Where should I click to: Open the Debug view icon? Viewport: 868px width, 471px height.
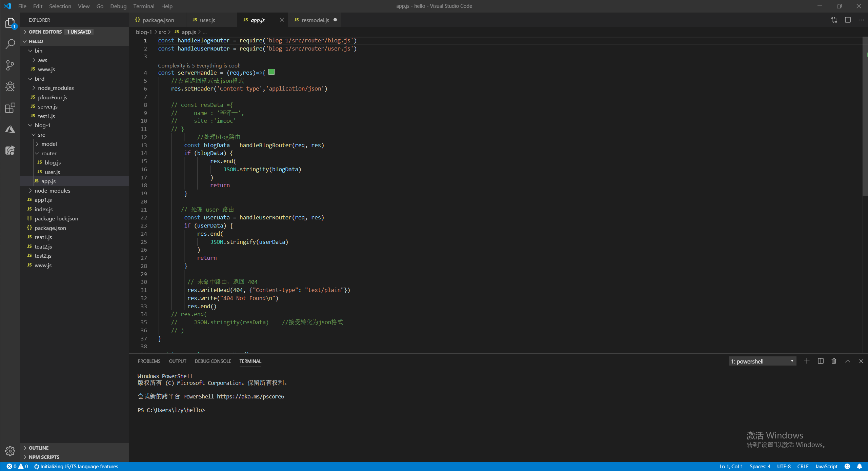(10, 86)
